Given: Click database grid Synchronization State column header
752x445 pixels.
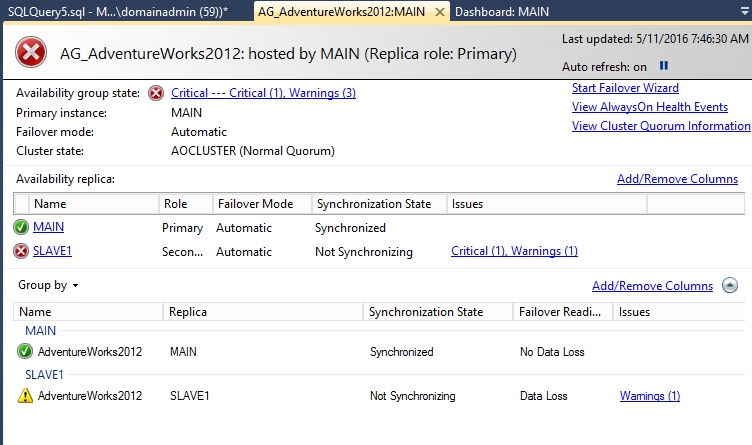Looking at the screenshot, I should tap(438, 312).
